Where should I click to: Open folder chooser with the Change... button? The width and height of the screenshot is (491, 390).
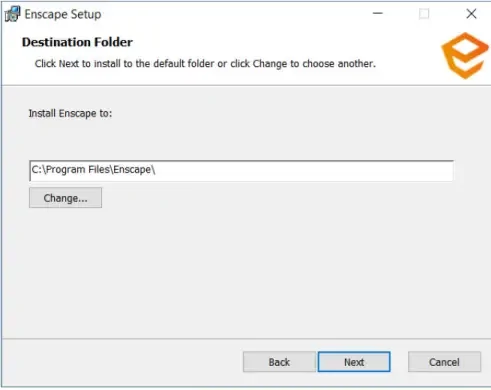(x=65, y=198)
